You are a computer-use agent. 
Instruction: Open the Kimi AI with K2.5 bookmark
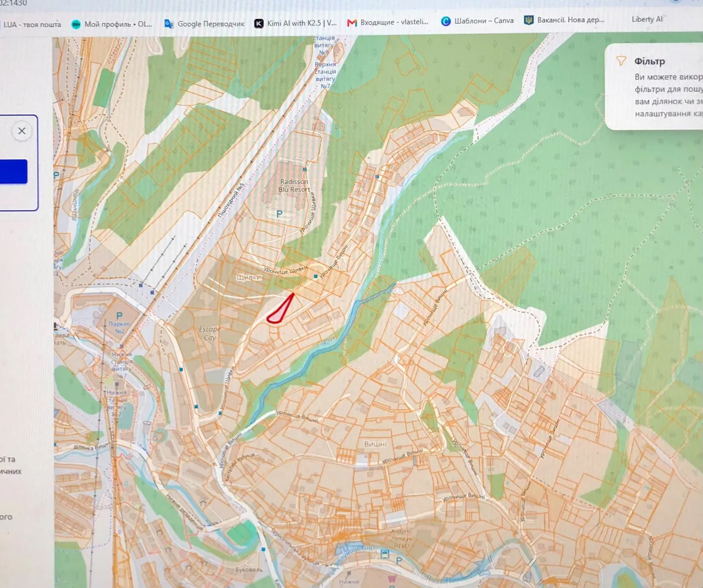(296, 23)
